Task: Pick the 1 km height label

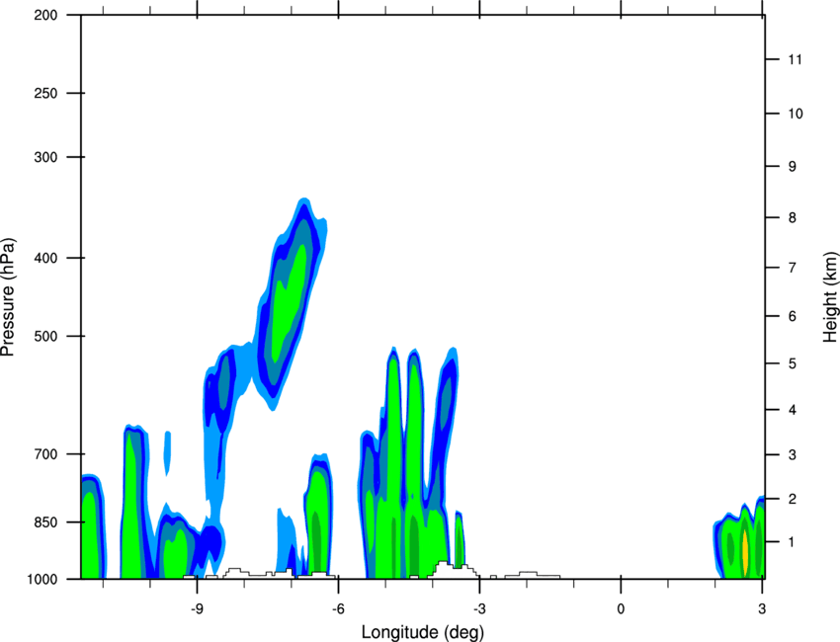Action: (x=793, y=542)
